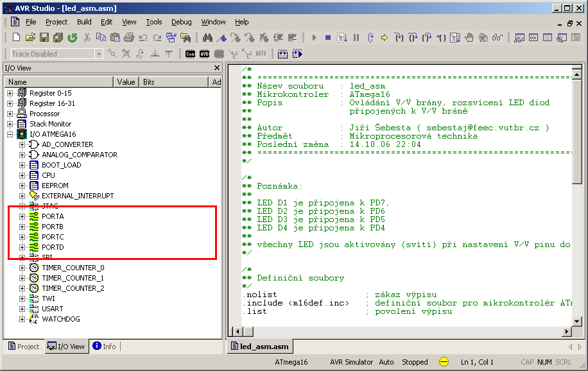Close the I/O View panel
The width and height of the screenshot is (588, 371).
point(217,68)
